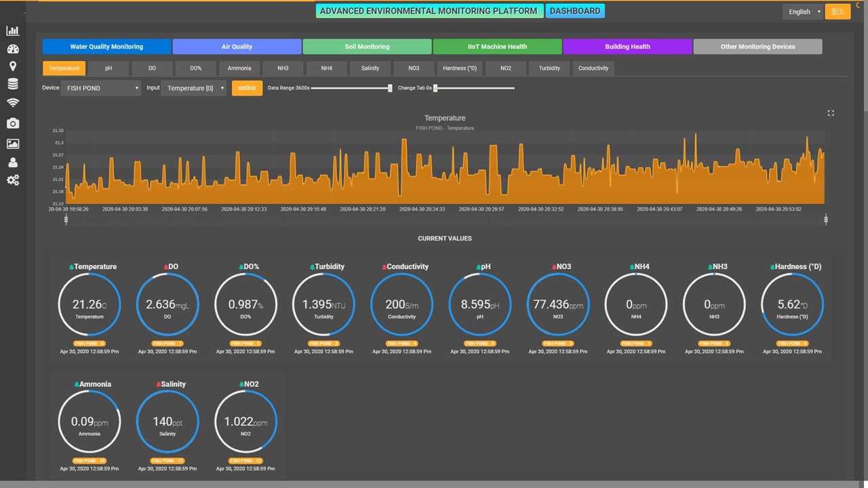This screenshot has width=868, height=488.
Task: Select the Salinity sensor tab
Action: [x=370, y=68]
